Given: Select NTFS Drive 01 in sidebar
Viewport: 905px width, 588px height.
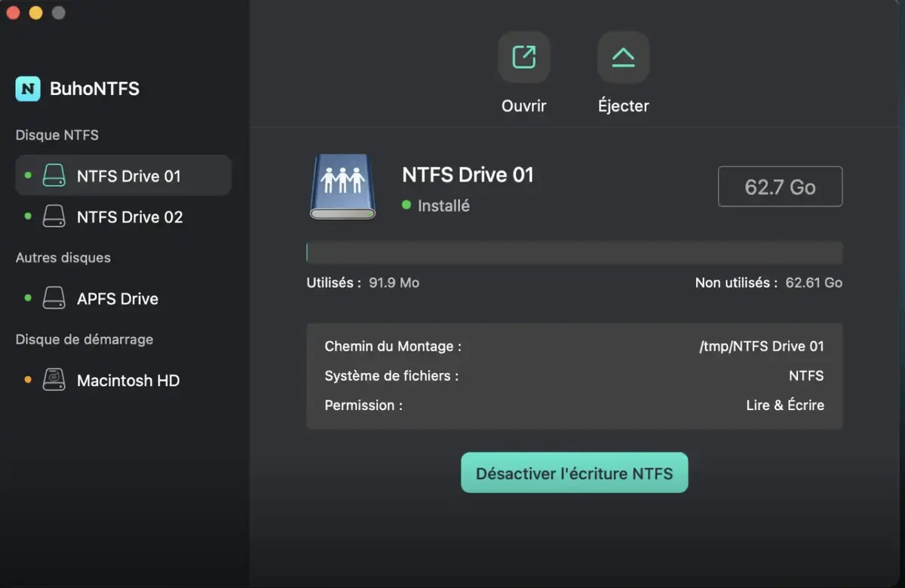Looking at the screenshot, I should (x=123, y=176).
